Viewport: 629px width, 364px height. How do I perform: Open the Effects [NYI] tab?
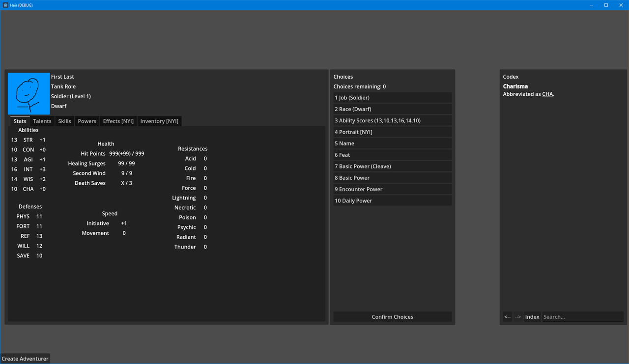click(x=118, y=121)
